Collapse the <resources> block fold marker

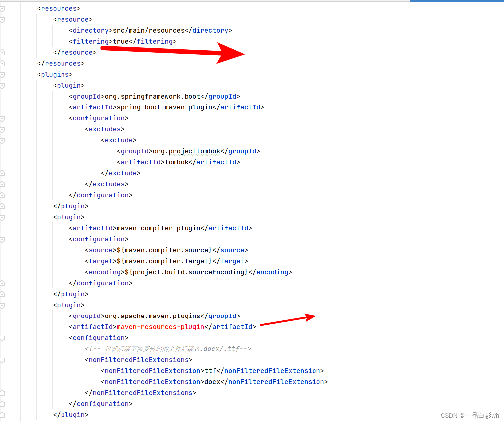tap(2, 9)
